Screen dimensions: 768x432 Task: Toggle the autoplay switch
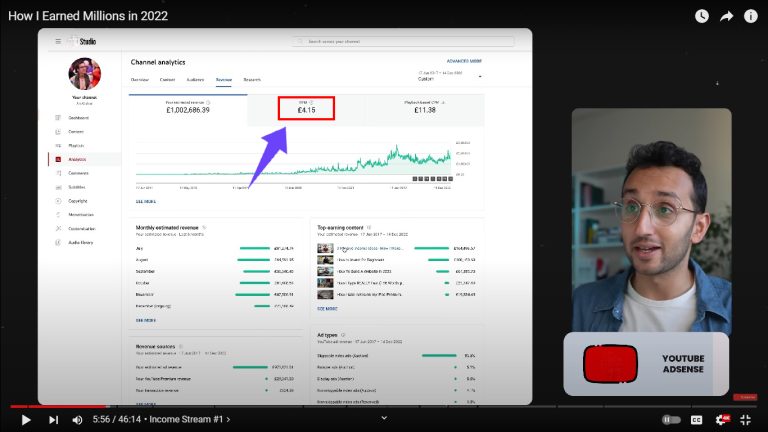(x=671, y=420)
